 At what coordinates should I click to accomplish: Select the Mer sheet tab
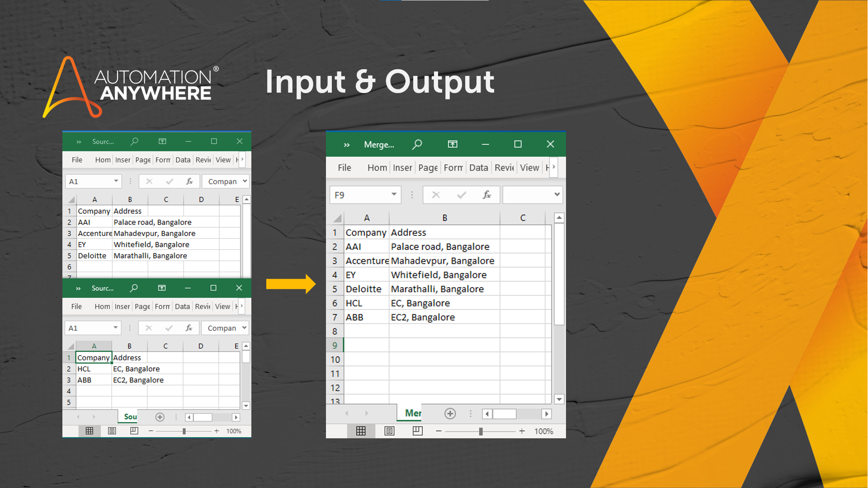click(412, 413)
